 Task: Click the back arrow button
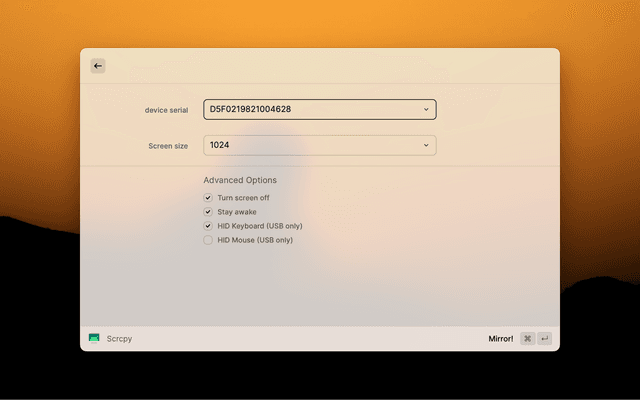(x=98, y=66)
